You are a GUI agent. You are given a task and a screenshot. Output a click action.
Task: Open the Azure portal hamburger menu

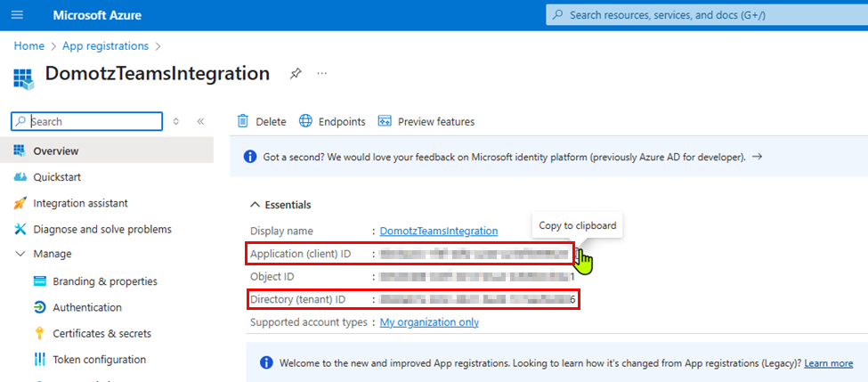coord(17,15)
